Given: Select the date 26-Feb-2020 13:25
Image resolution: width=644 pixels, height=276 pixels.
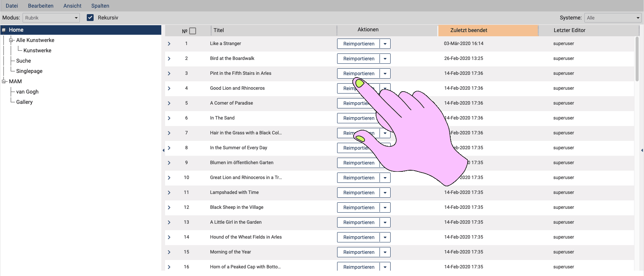Looking at the screenshot, I should point(464,58).
